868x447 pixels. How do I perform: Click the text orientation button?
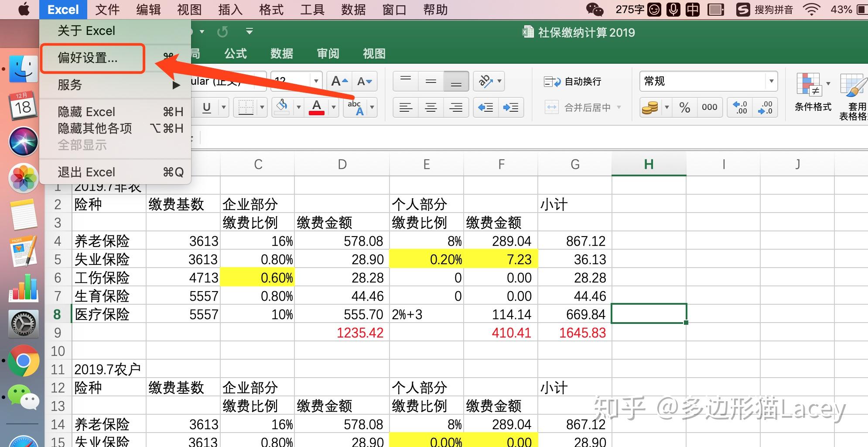tap(485, 81)
